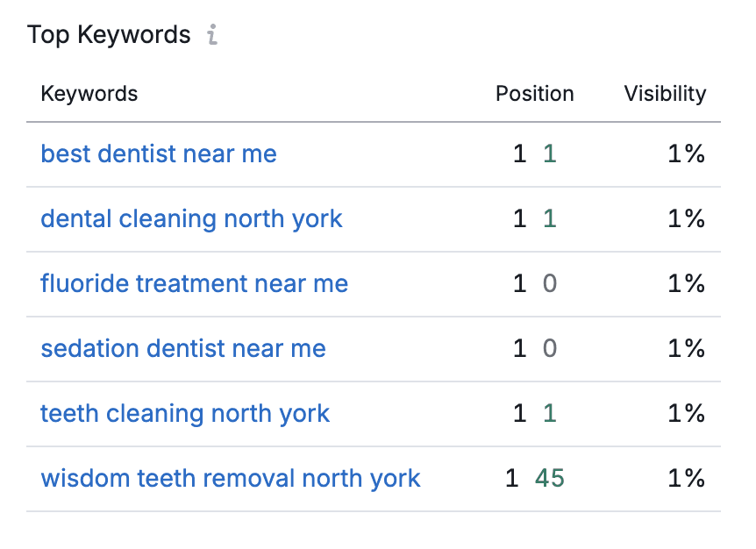756x549 pixels.
Task: Click position change 45 for wisdom teeth
Action: coord(550,478)
